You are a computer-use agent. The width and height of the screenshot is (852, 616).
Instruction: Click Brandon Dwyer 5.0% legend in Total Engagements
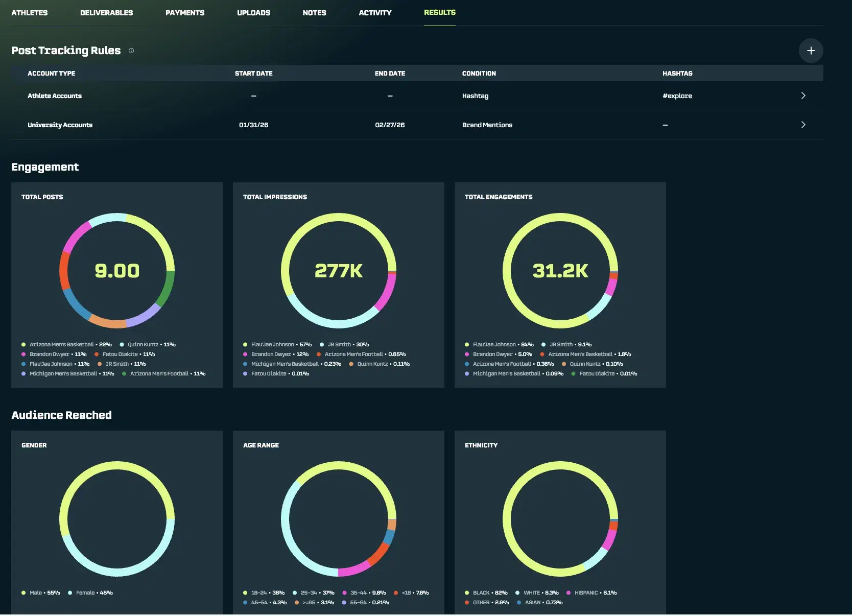pos(499,354)
